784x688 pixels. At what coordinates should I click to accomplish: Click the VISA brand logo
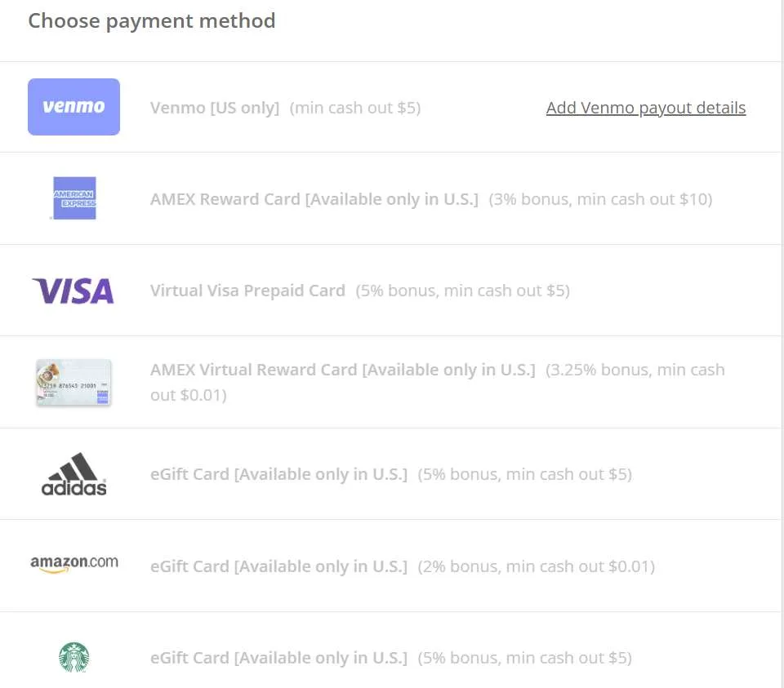point(73,291)
